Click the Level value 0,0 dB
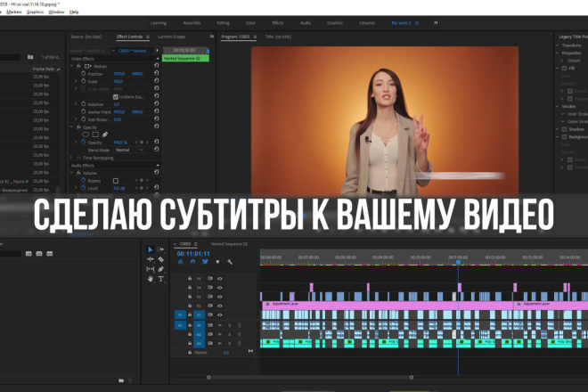The image size is (588, 392). tap(119, 188)
